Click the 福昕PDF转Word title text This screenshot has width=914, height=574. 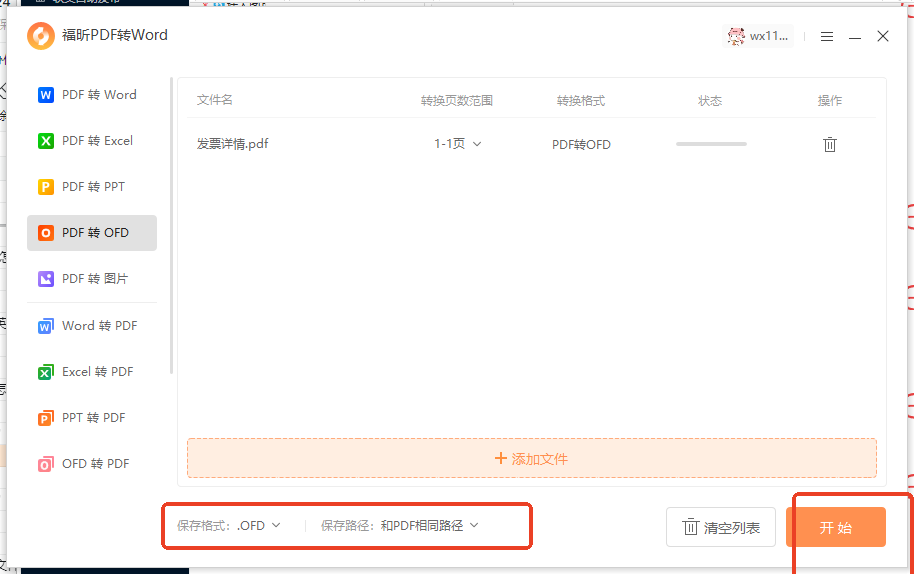pos(115,36)
